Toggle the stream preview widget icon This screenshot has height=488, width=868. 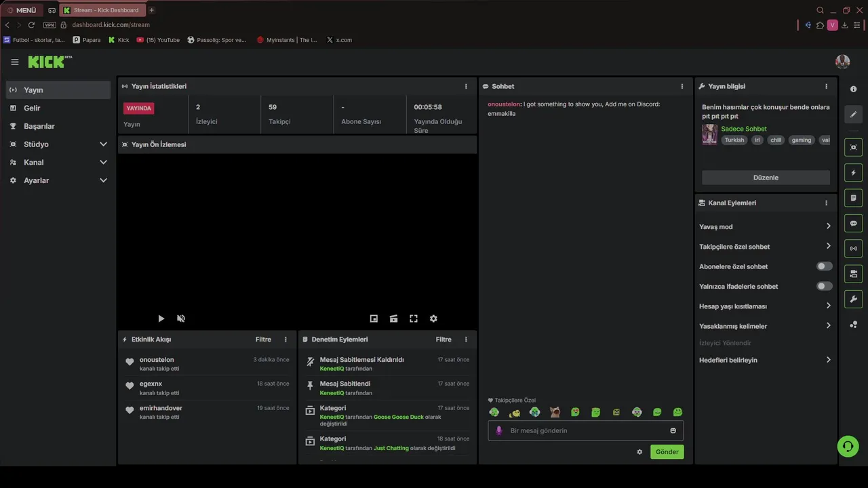(853, 147)
